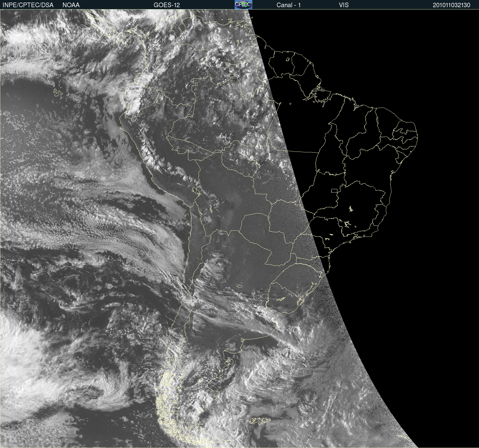Click the GOES-12 satellite label
This screenshot has width=479, height=448.
(167, 5)
